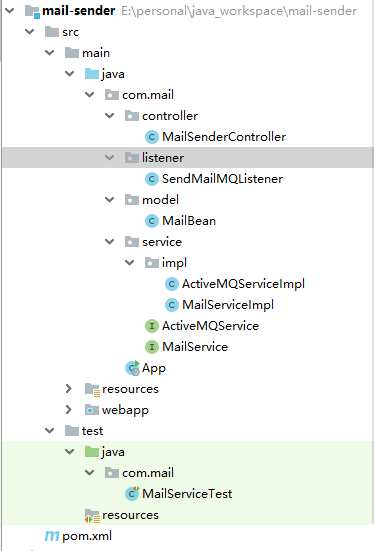Expand the webapp folder
The height and width of the screenshot is (551, 374).
click(x=69, y=410)
